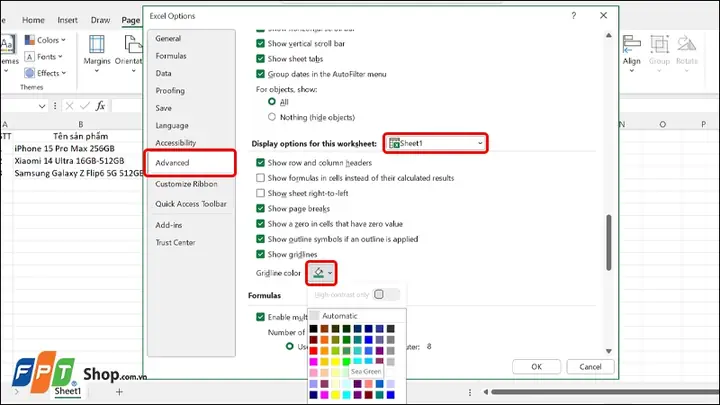720x405 pixels.
Task: Click the formula bar cancel X icon
Action: coord(69,106)
